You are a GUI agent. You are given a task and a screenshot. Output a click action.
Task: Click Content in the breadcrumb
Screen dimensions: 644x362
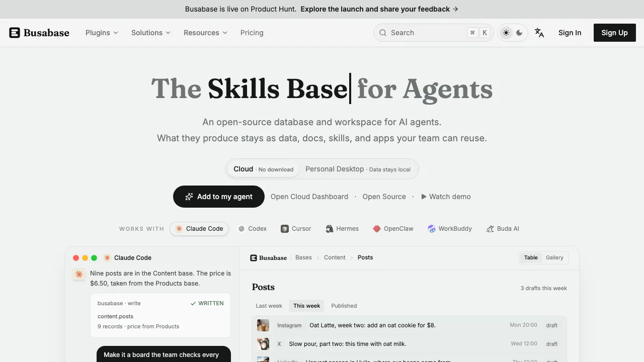(335, 257)
